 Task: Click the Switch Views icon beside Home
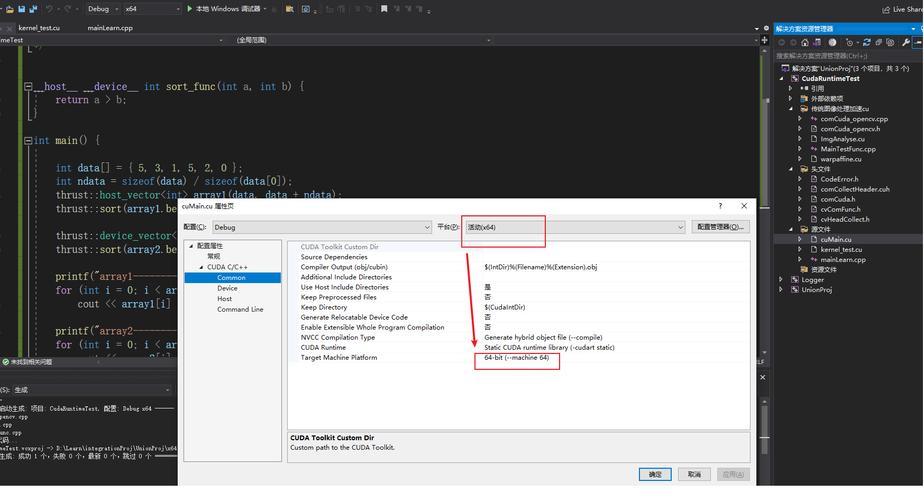817,42
